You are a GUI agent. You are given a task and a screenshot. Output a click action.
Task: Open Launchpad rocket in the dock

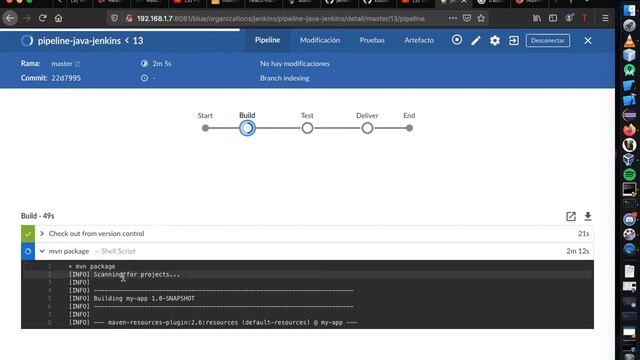629,25
